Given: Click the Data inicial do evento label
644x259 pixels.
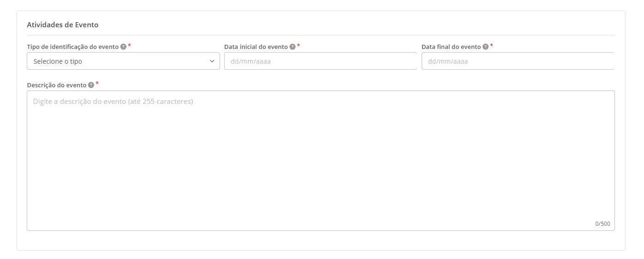Looking at the screenshot, I should click(256, 47).
